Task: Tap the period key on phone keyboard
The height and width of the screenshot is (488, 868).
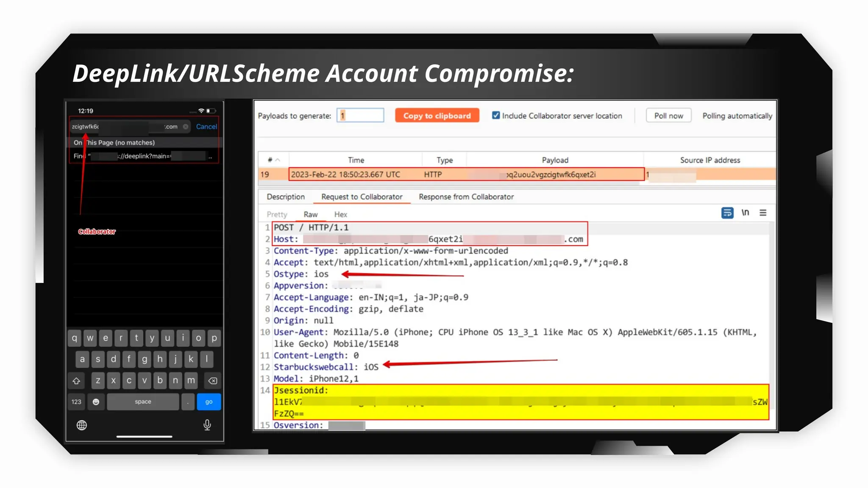Action: [188, 402]
